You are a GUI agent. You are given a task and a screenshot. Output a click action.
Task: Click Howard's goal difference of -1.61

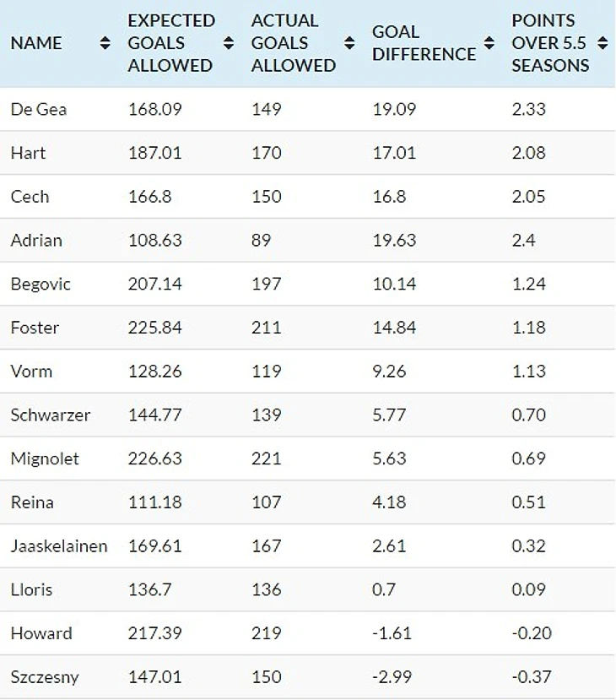[x=391, y=633]
